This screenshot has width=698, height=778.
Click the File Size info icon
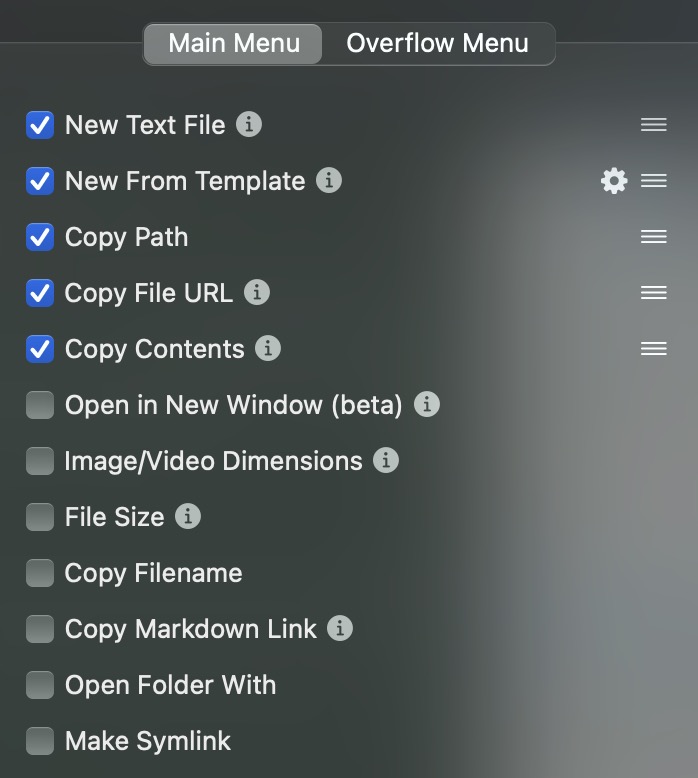pyautogui.click(x=188, y=517)
